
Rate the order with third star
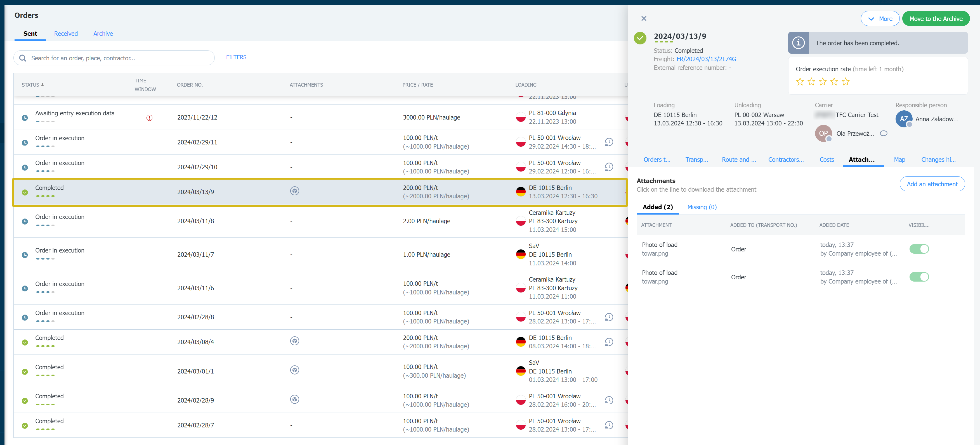tap(823, 81)
